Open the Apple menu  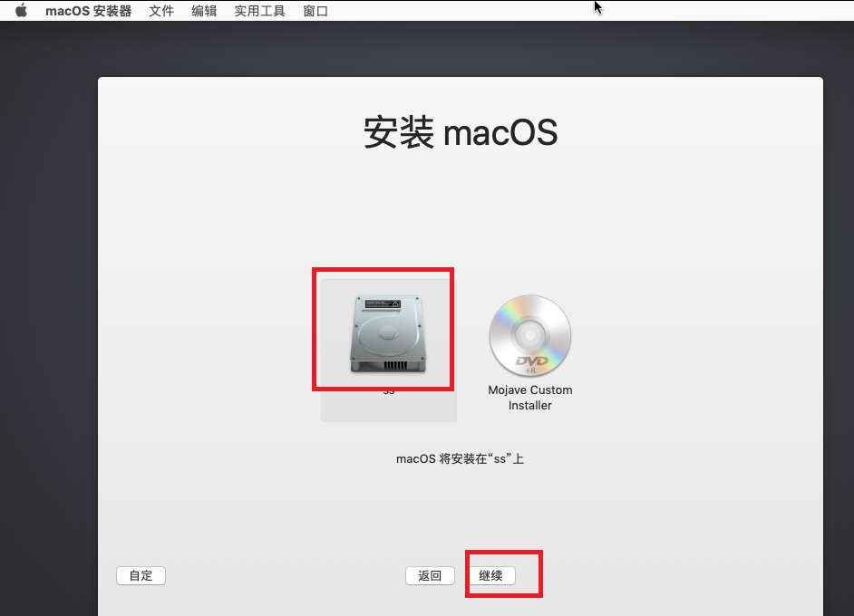pyautogui.click(x=21, y=11)
